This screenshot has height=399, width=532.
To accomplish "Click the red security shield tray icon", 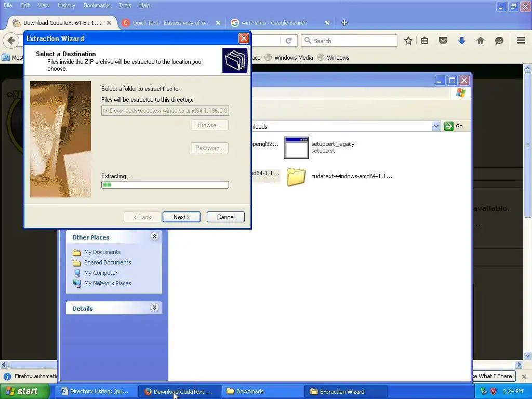I will [493, 391].
